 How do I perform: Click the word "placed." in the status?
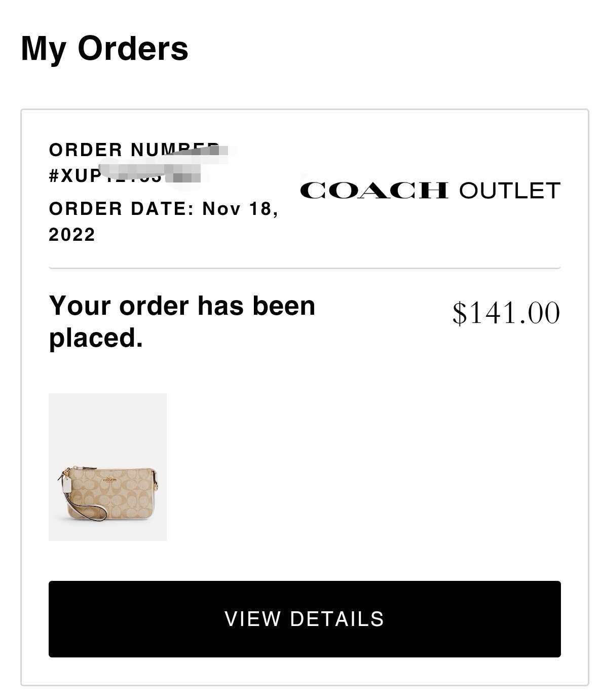[x=96, y=338]
